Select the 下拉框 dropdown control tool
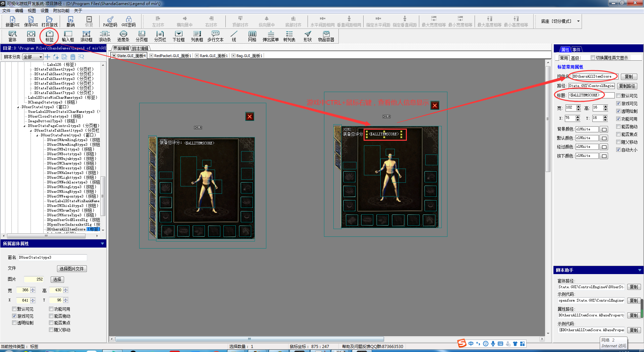The height and width of the screenshot is (352, 644). (x=178, y=36)
